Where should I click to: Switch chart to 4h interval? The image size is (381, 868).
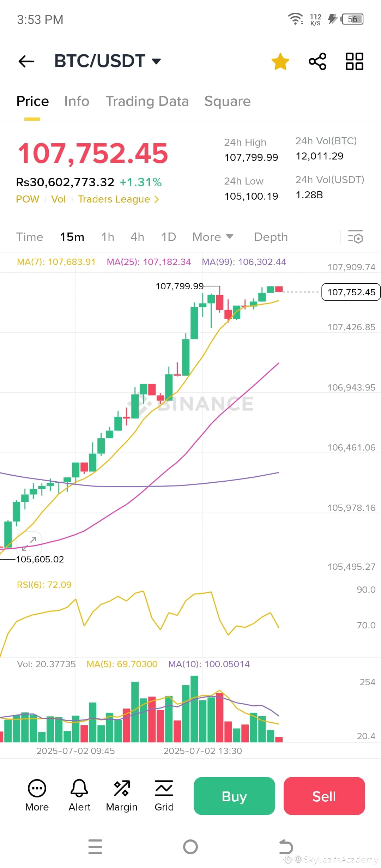[x=137, y=237]
